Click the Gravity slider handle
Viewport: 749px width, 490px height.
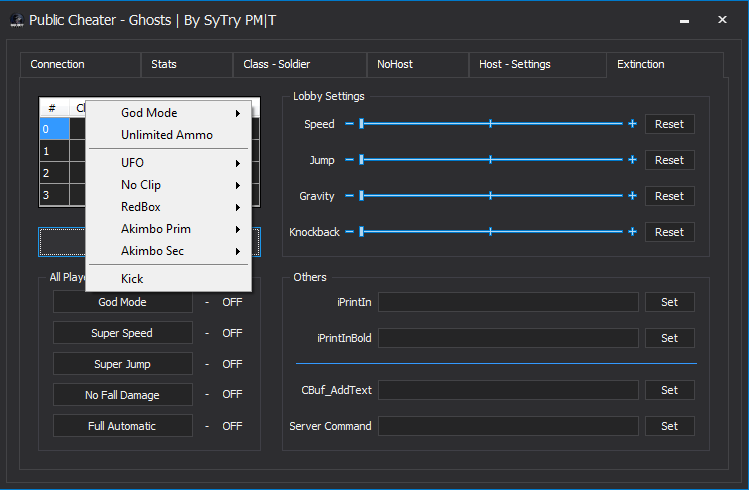pos(362,195)
